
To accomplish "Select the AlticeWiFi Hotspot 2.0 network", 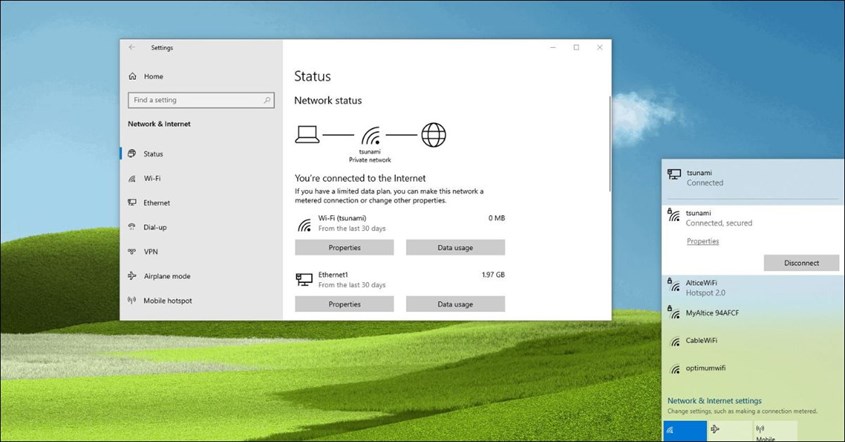I will coord(753,288).
